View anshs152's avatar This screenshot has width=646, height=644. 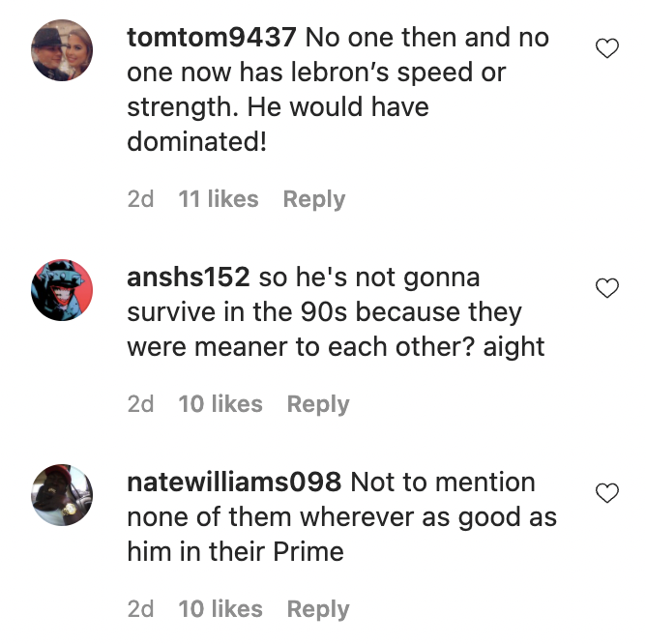tap(62, 290)
